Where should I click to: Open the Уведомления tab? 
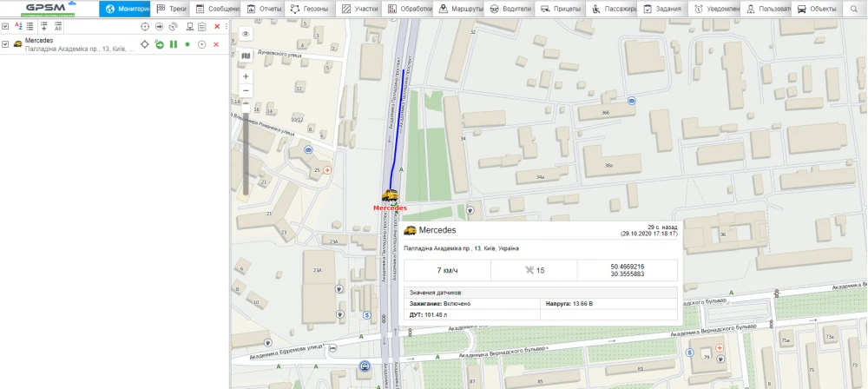[713, 9]
